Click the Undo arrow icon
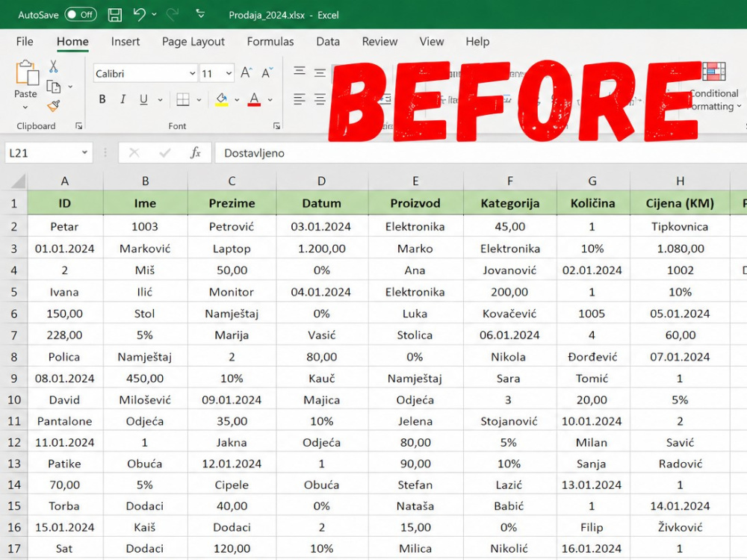Image resolution: width=747 pixels, height=560 pixels. tap(139, 15)
